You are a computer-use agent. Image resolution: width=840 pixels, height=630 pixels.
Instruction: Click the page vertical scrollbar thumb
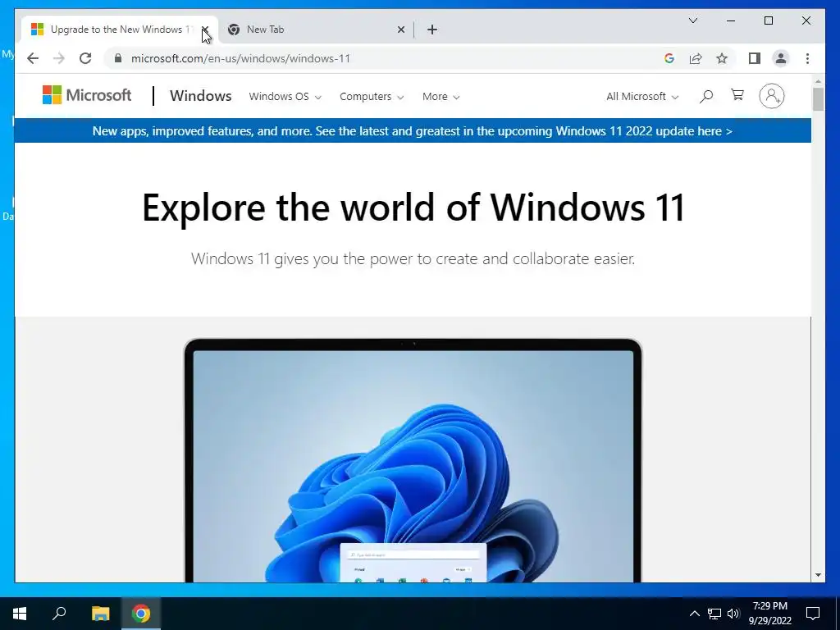818,99
